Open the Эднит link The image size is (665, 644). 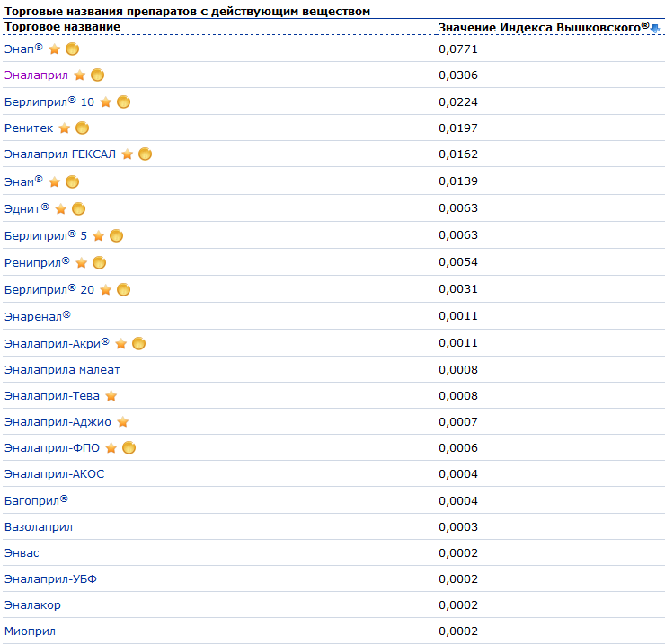(x=26, y=208)
